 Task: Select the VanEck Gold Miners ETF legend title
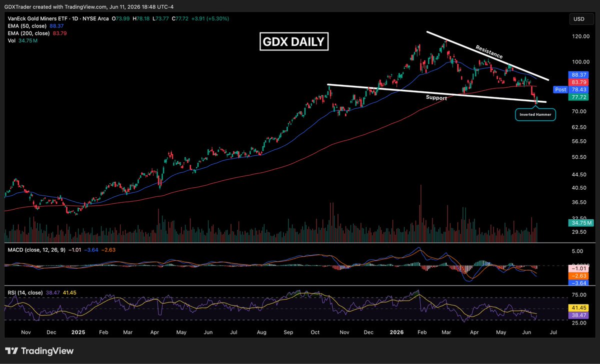point(58,18)
